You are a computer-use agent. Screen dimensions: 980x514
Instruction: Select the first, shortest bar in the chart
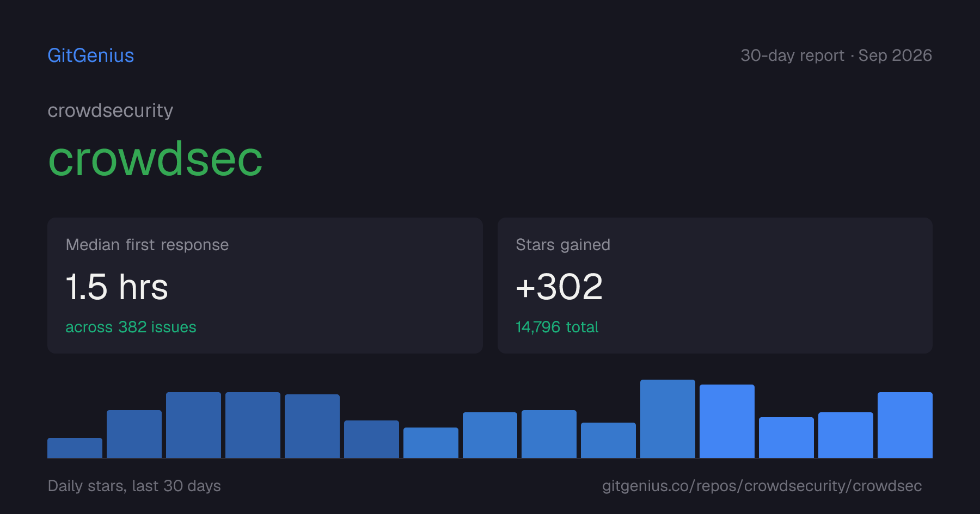click(75, 448)
